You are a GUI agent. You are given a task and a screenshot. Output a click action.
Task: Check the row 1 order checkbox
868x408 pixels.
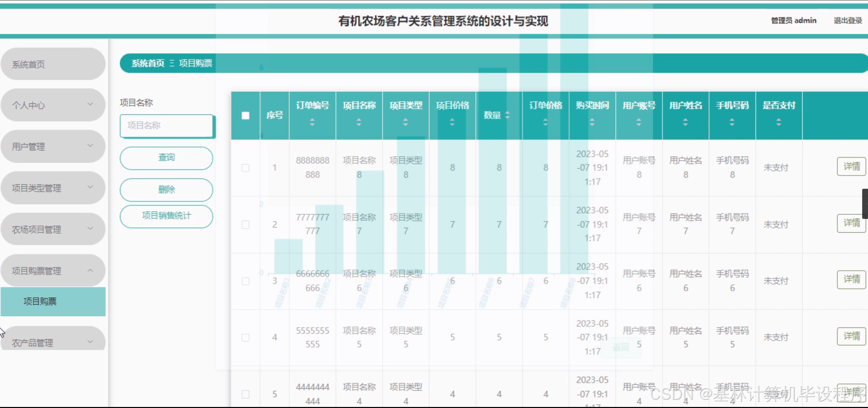pyautogui.click(x=245, y=168)
